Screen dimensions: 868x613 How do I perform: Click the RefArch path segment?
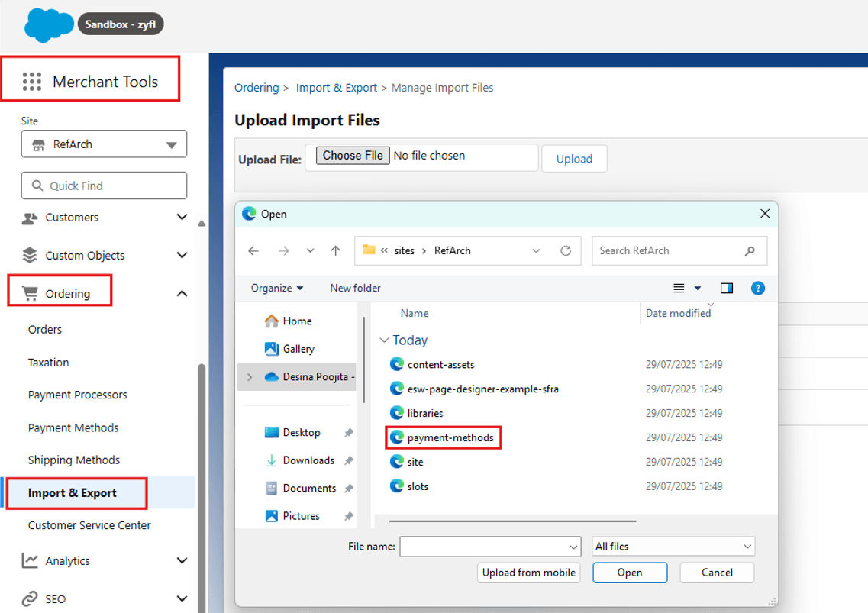(452, 251)
